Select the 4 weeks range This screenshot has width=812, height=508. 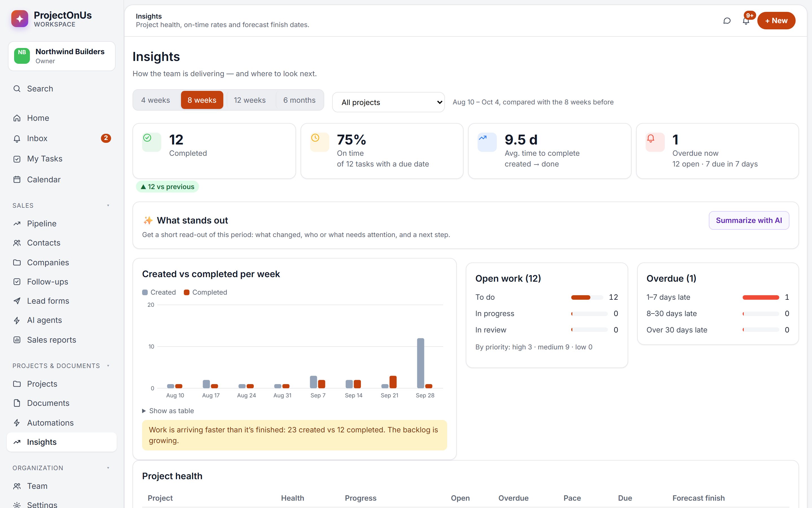155,100
